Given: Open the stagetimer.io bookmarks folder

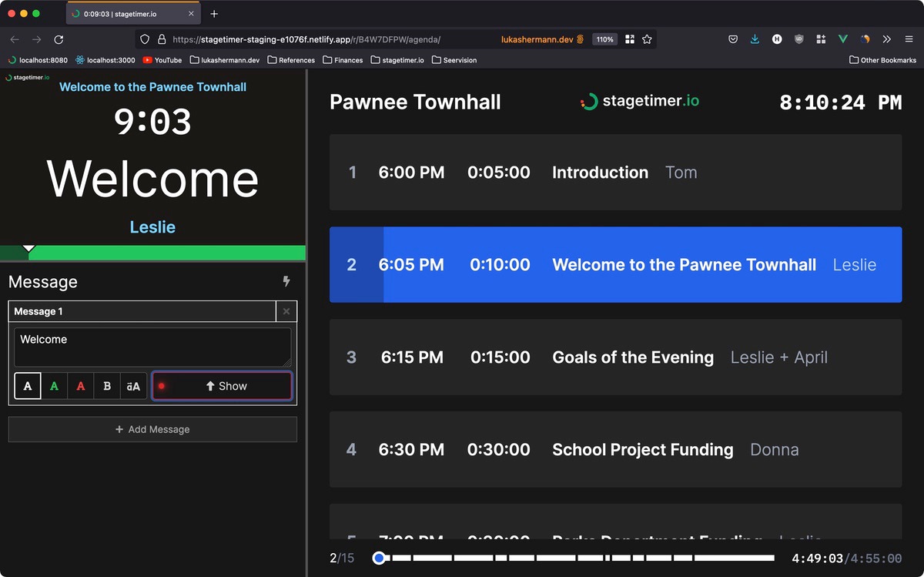Looking at the screenshot, I should (x=397, y=60).
